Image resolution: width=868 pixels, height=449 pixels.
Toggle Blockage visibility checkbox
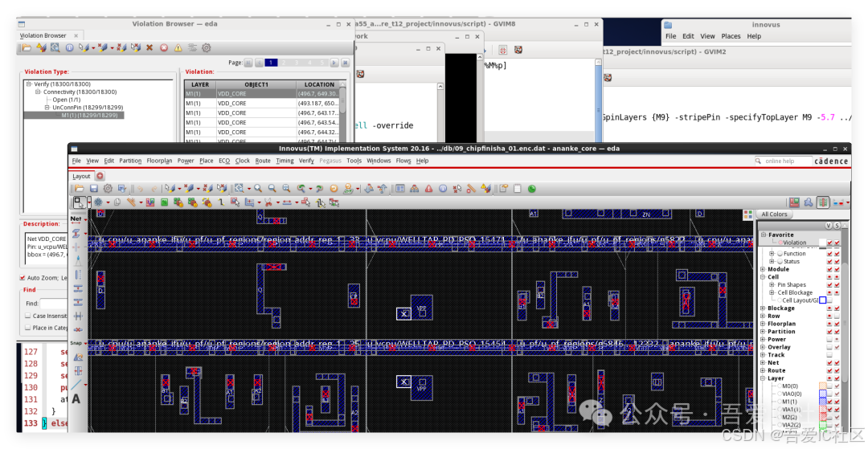[829, 308]
